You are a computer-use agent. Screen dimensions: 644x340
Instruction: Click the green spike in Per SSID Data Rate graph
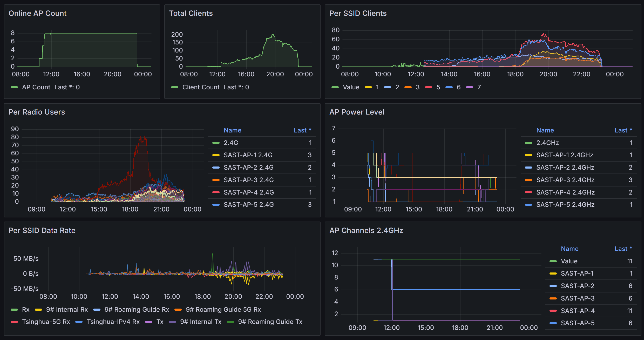[213, 254]
